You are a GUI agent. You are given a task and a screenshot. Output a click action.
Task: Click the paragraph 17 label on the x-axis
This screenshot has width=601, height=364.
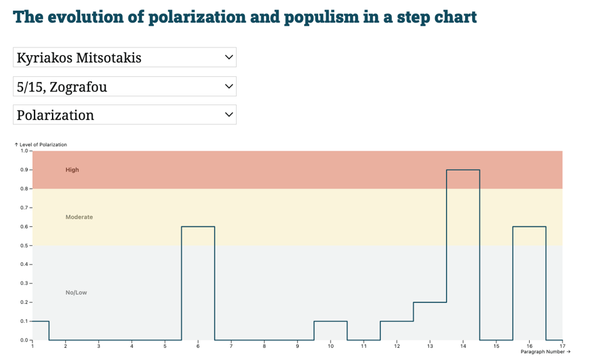[562, 345]
